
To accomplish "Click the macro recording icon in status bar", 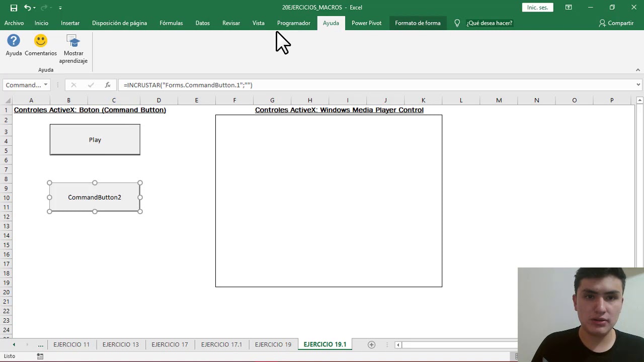I will pos(40,356).
